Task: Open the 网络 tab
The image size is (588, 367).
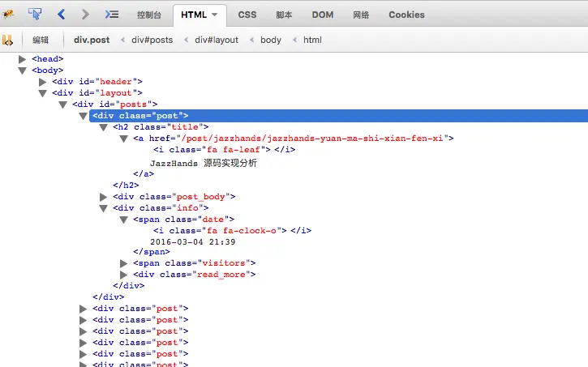Action: 361,15
